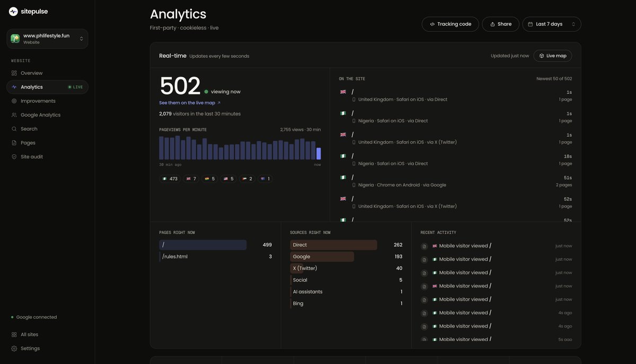This screenshot has height=364, width=636.
Task: Select Analytics in the sidebar
Action: (47, 87)
